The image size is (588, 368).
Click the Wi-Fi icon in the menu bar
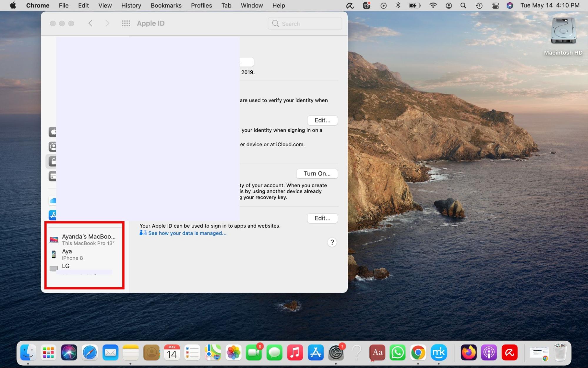[x=433, y=5]
